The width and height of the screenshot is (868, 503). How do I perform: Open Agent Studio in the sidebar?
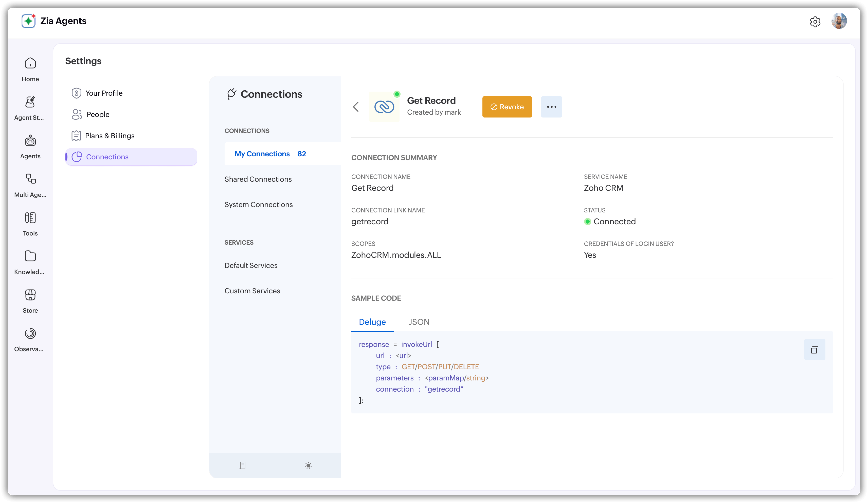[30, 108]
